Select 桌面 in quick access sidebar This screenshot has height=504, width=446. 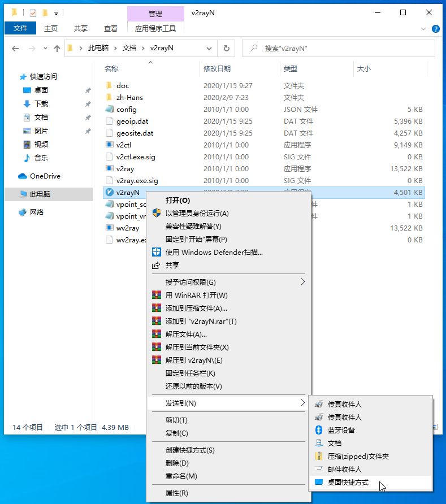[x=41, y=90]
